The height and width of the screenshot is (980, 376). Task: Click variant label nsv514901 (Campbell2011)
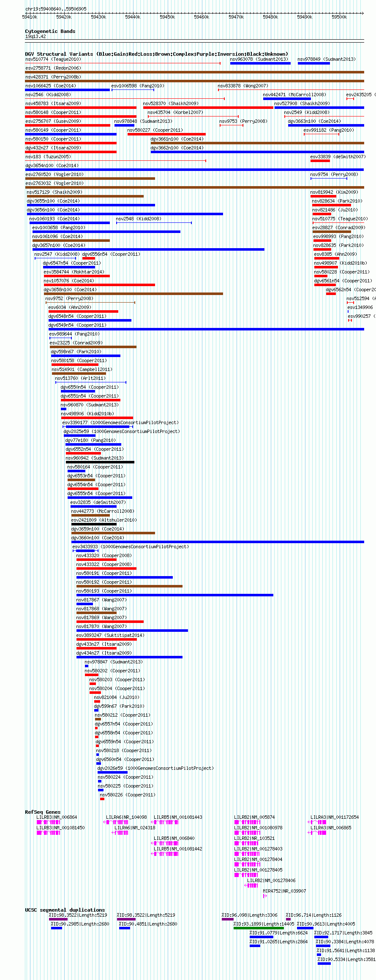tap(82, 370)
